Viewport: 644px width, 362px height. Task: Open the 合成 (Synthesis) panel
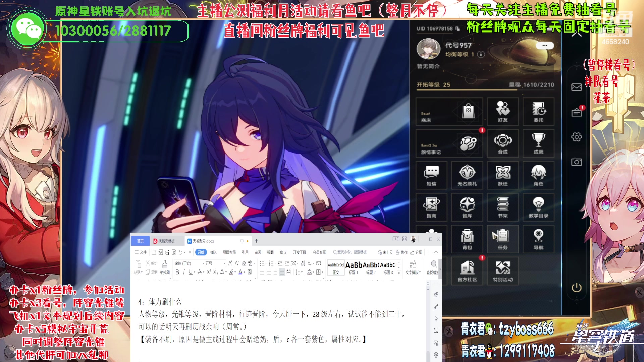click(x=503, y=143)
